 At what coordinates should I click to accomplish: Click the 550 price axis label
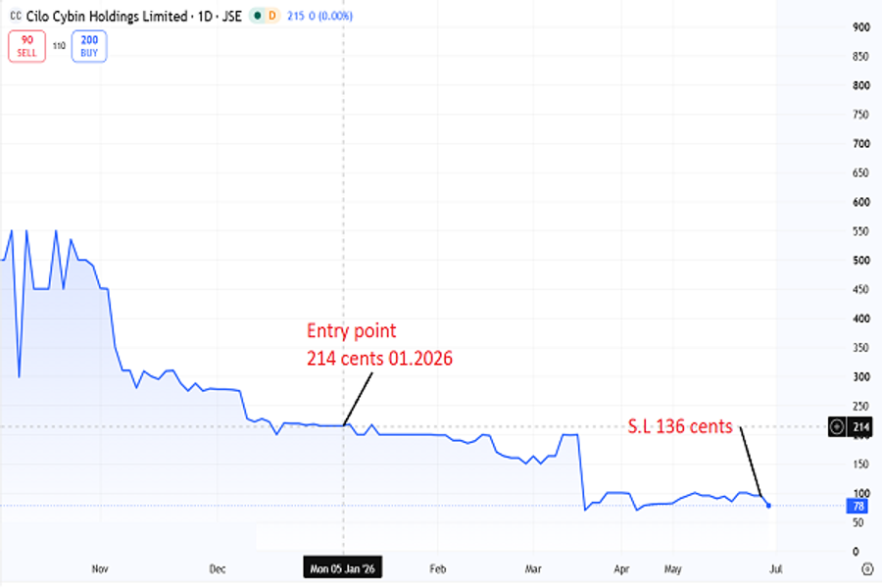860,231
